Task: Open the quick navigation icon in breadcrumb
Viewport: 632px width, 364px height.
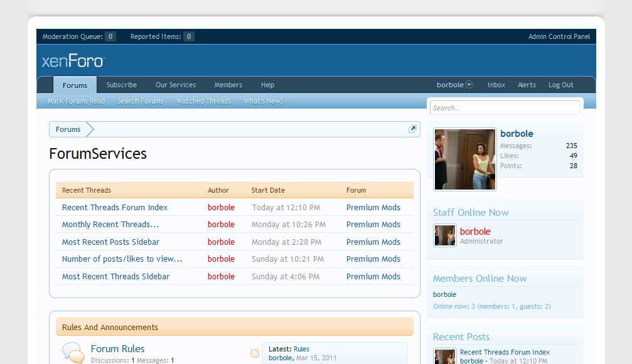Action: click(412, 129)
